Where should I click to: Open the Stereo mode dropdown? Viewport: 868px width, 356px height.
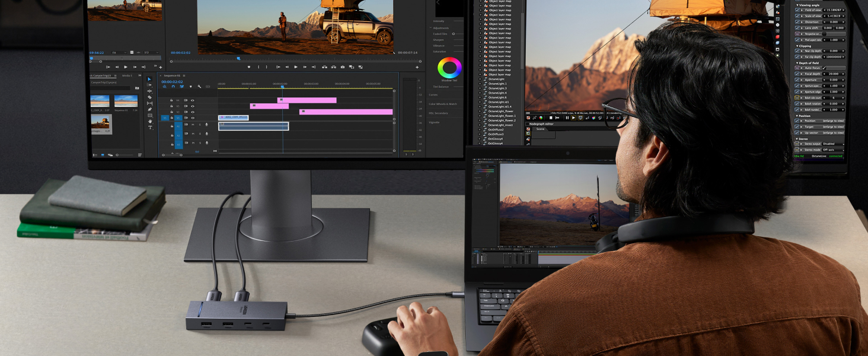[x=834, y=150]
